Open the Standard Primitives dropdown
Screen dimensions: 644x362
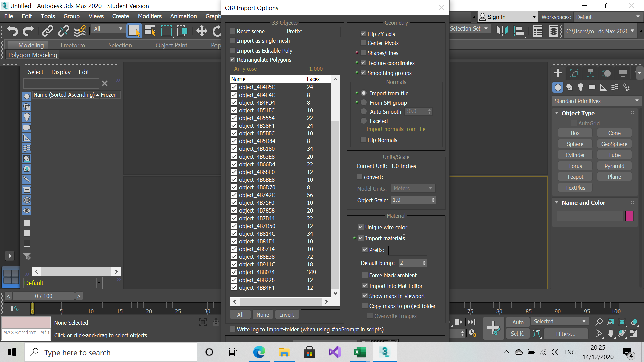click(x=597, y=101)
